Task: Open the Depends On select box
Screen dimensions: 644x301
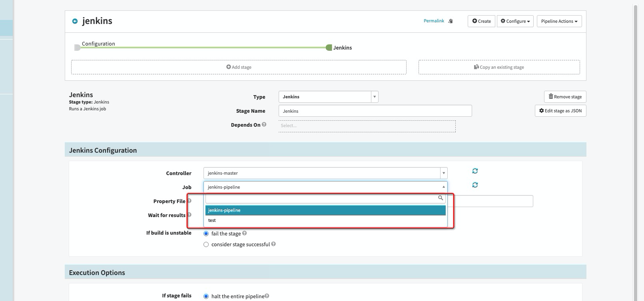Action: click(367, 126)
